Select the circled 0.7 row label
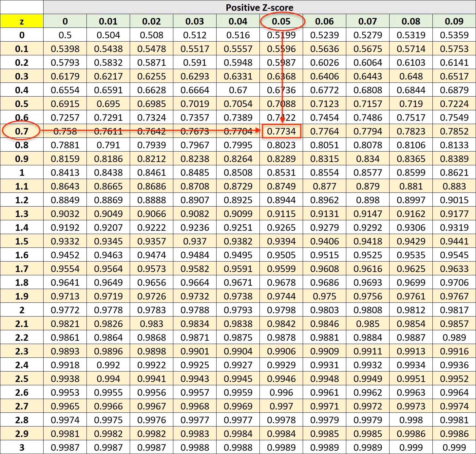The width and height of the screenshot is (476, 454). pyautogui.click(x=21, y=131)
